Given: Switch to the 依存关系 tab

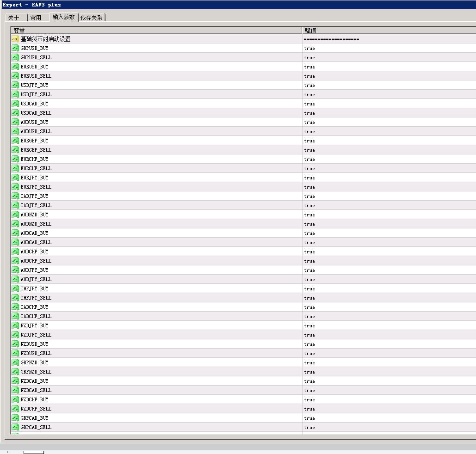Looking at the screenshot, I should 92,18.
